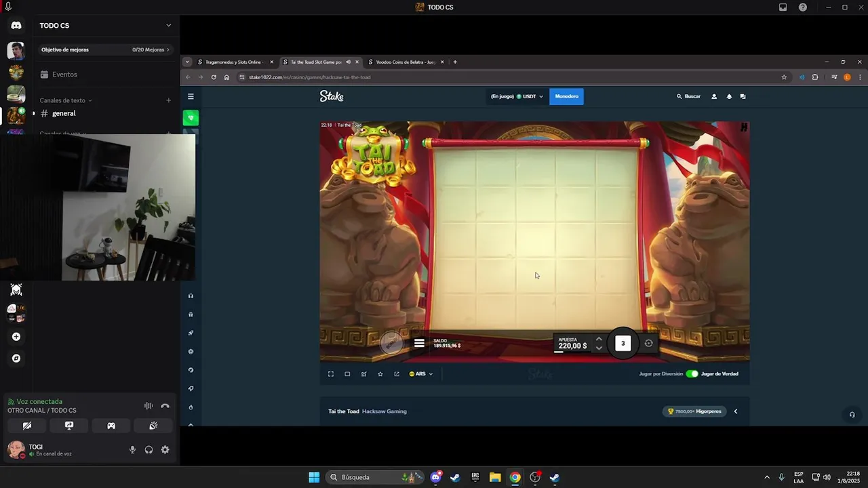Open Hacksaw Gaming provider link
The height and width of the screenshot is (488, 868).
tap(384, 411)
